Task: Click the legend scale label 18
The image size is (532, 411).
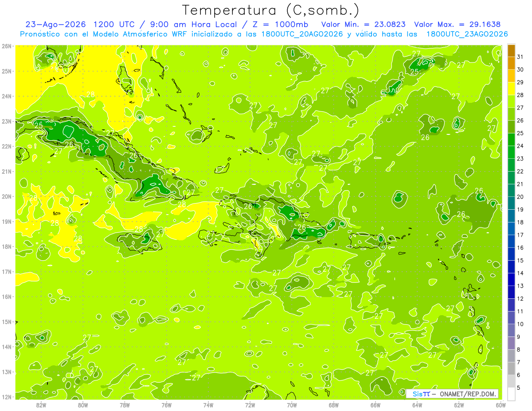Action: 520,222
